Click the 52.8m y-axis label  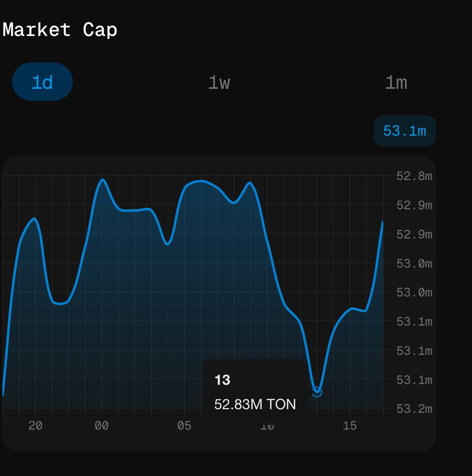point(414,176)
